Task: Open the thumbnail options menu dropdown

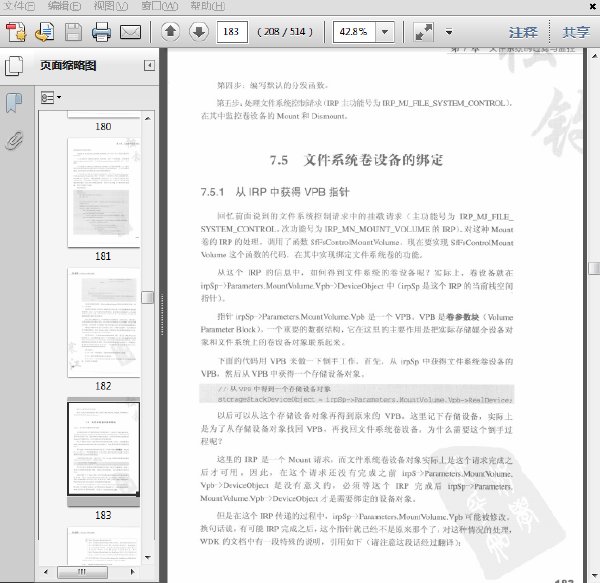Action: click(51, 98)
